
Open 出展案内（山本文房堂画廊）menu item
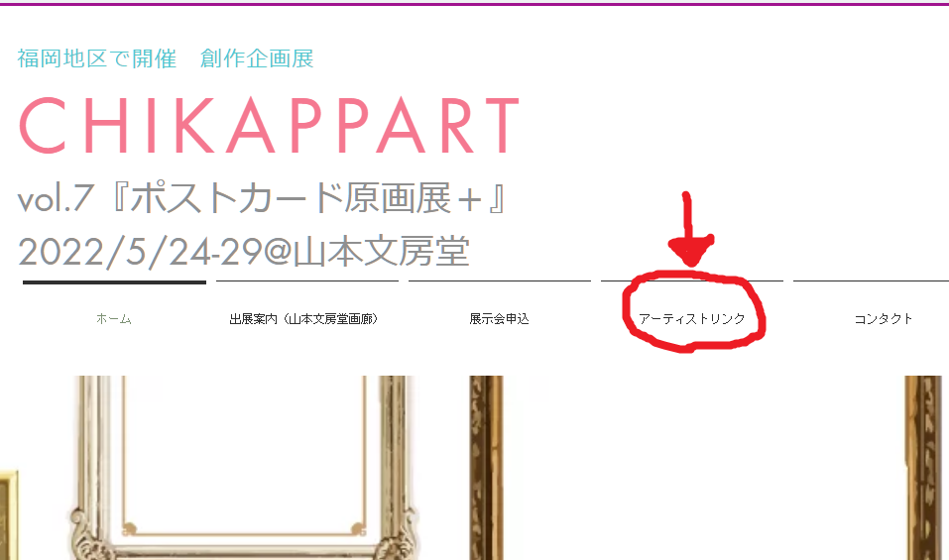[x=303, y=319]
